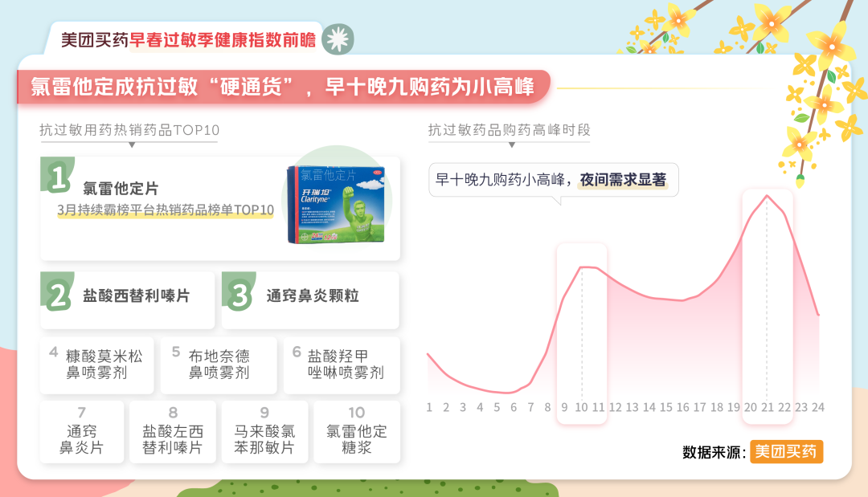
Task: Click the green number 3 rank badge
Action: click(x=239, y=295)
